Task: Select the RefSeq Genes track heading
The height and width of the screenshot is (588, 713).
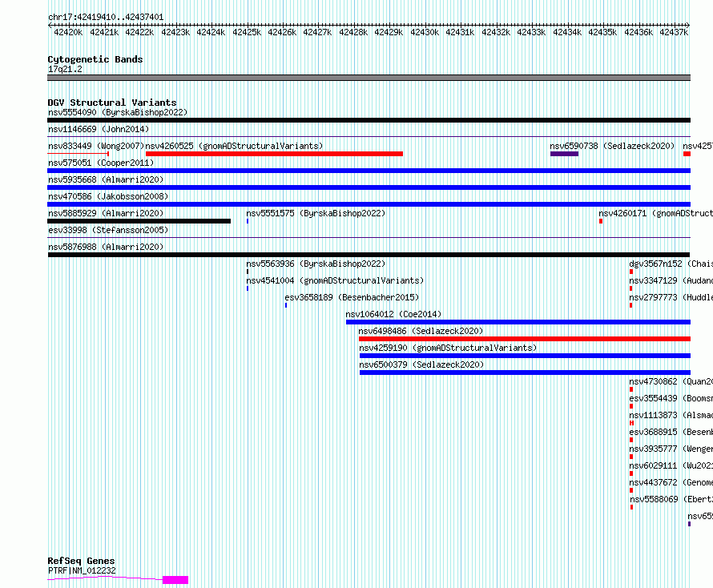Action: pos(82,561)
